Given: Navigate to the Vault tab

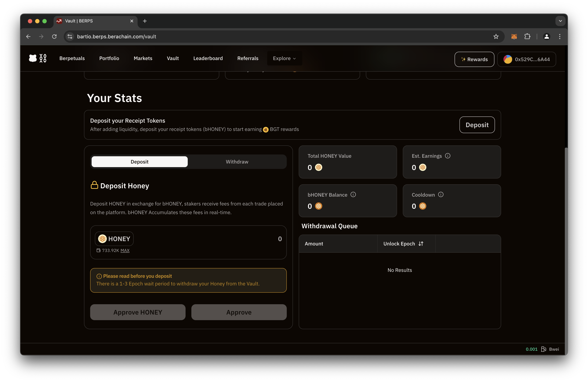Looking at the screenshot, I should coord(173,58).
